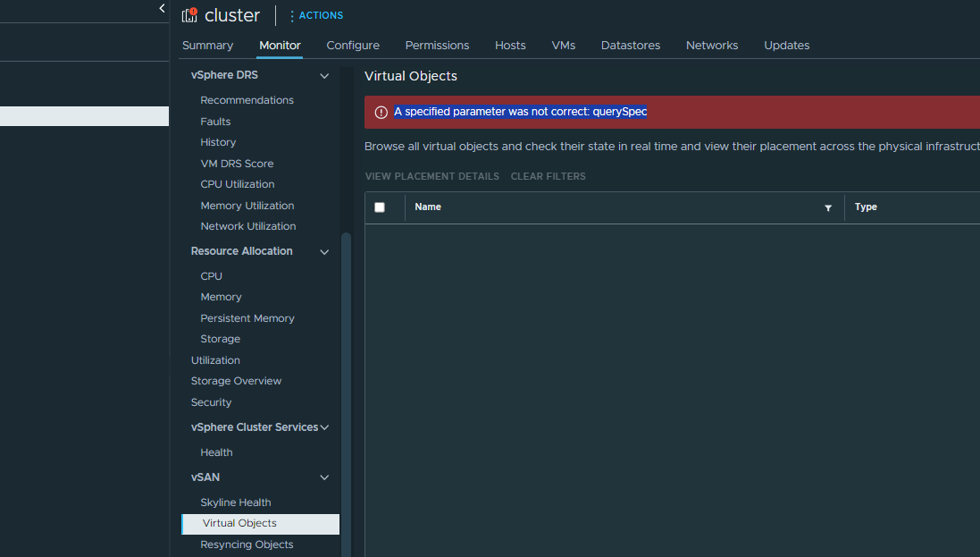Image resolution: width=980 pixels, height=557 pixels.
Task: Open the Monitor tab
Action: tap(280, 45)
